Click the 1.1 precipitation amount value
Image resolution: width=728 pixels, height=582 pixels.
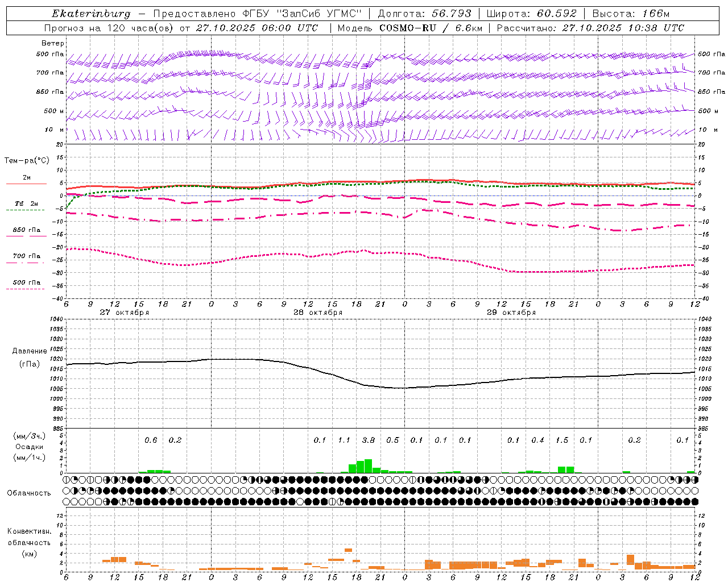click(344, 440)
